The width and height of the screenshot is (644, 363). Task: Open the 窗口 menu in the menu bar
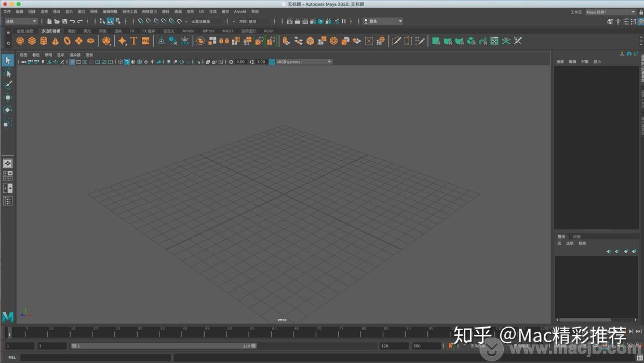[81, 11]
